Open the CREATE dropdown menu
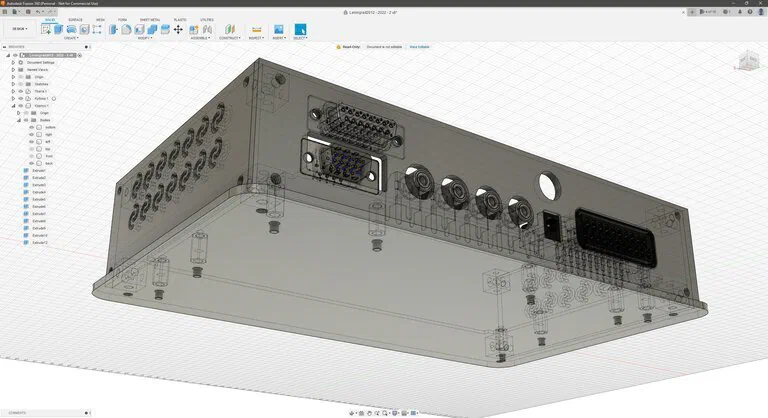The width and height of the screenshot is (768, 418). pos(71,38)
